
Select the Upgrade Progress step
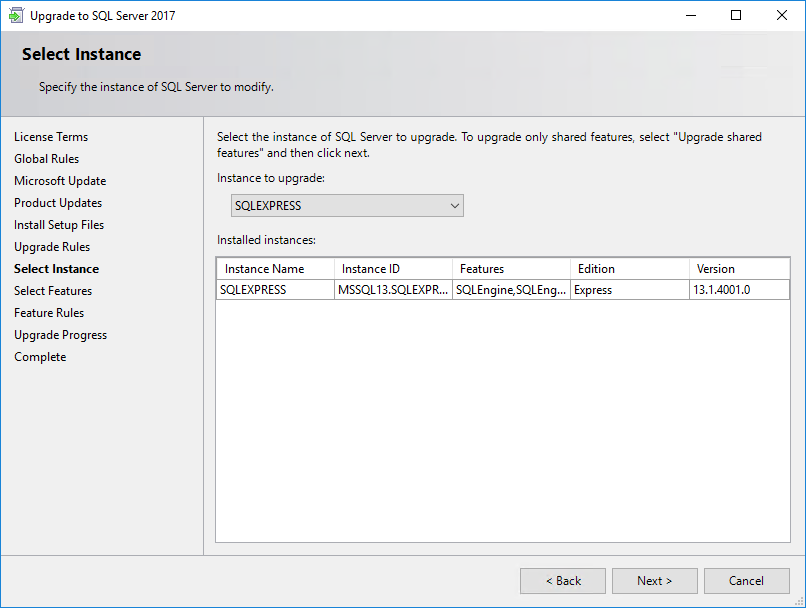click(61, 335)
